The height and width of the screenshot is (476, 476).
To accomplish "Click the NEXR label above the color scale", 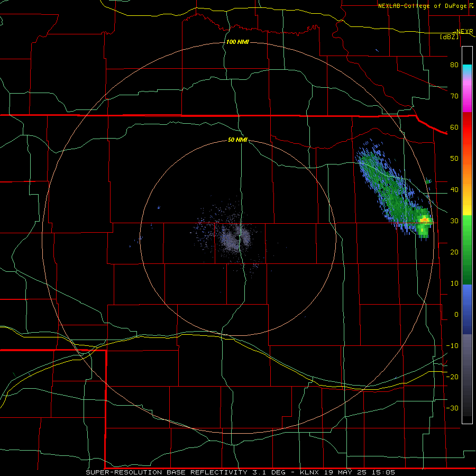I will pyautogui.click(x=465, y=31).
